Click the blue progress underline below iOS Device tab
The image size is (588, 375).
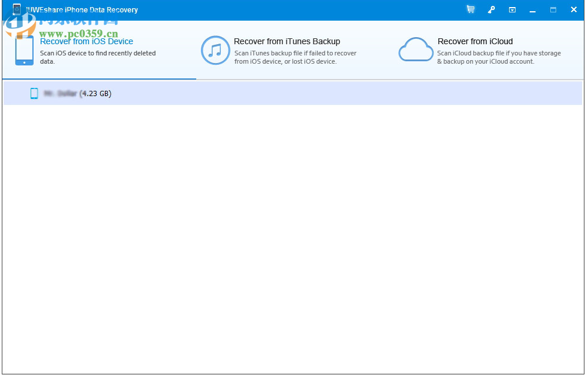pos(98,77)
